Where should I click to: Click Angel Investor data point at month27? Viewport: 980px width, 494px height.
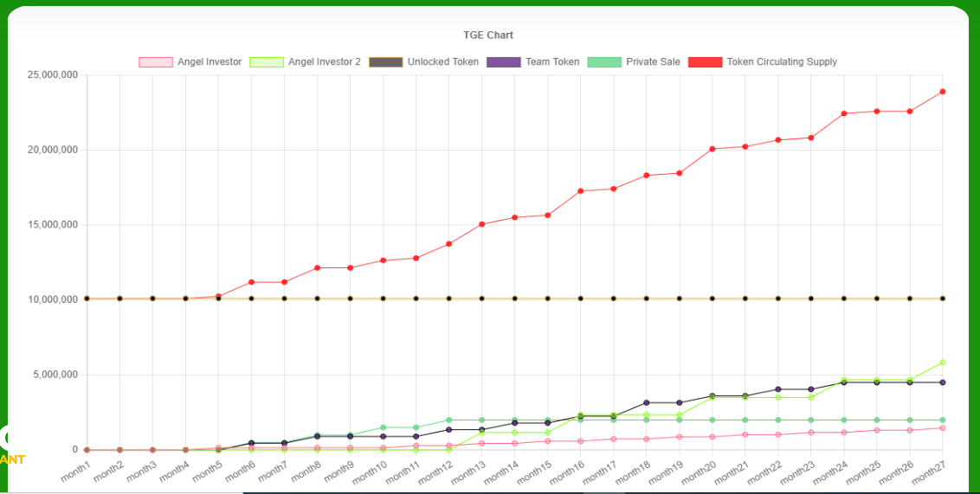(943, 428)
